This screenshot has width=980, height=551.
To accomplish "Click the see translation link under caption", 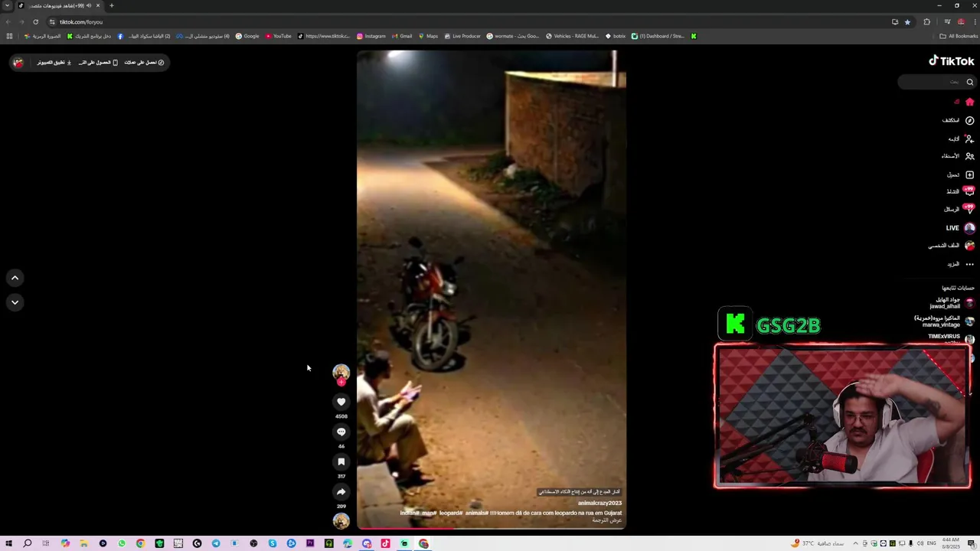I will point(606,520).
